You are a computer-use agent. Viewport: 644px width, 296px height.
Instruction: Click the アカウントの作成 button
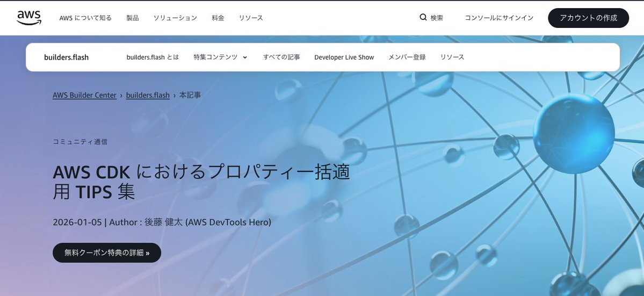pyautogui.click(x=589, y=18)
